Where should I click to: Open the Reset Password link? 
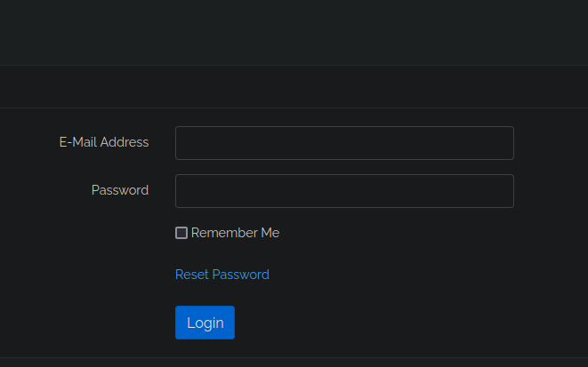coord(222,275)
